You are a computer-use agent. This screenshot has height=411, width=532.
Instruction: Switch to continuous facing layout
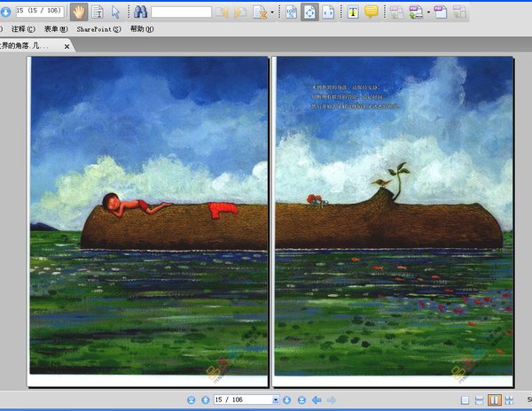coord(509,400)
